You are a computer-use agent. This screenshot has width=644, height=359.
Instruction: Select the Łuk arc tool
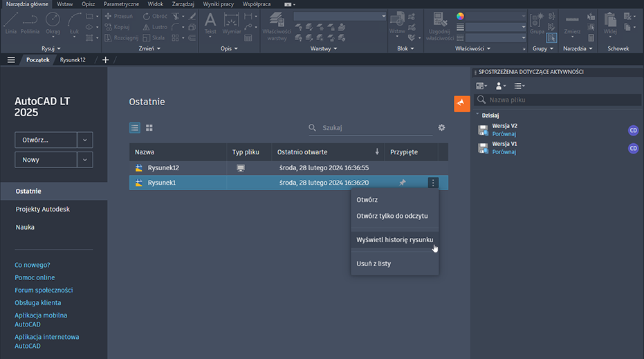tap(74, 24)
